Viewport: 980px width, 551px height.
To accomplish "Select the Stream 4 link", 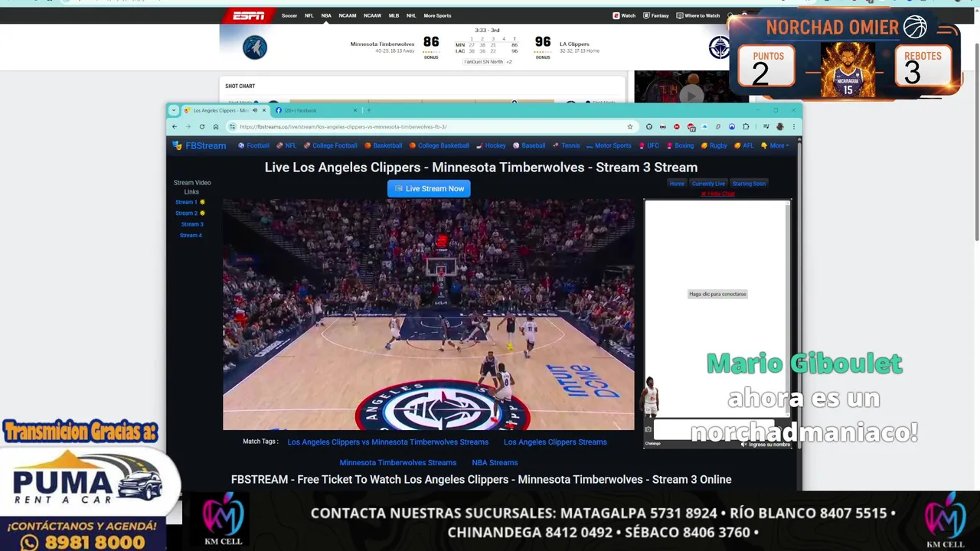I will pos(191,236).
